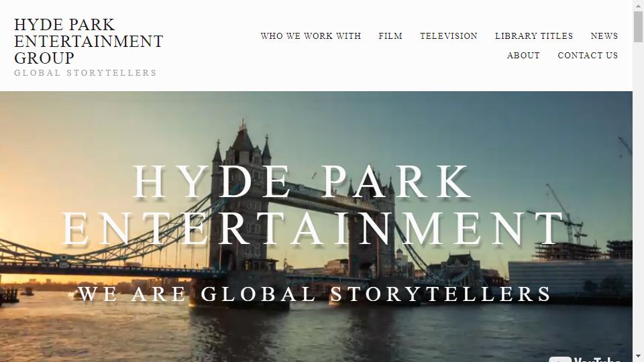Click the page vertical scrollbar thumb
The height and width of the screenshot is (362, 644).
pos(638,27)
